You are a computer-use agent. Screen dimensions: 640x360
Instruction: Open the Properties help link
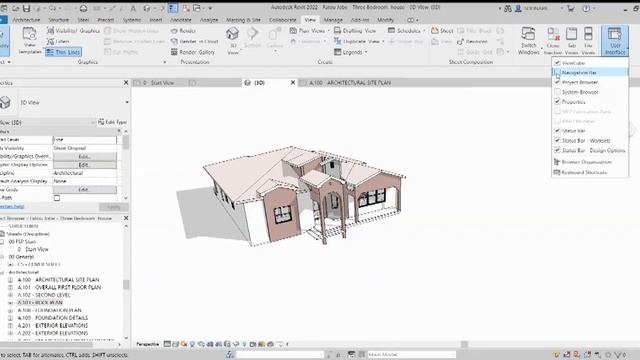coord(12,207)
